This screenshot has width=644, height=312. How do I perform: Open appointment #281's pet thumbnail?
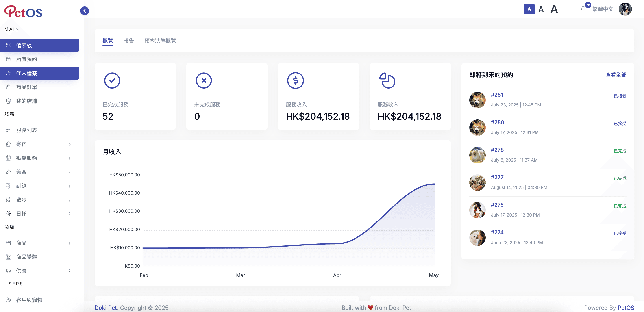[477, 100]
